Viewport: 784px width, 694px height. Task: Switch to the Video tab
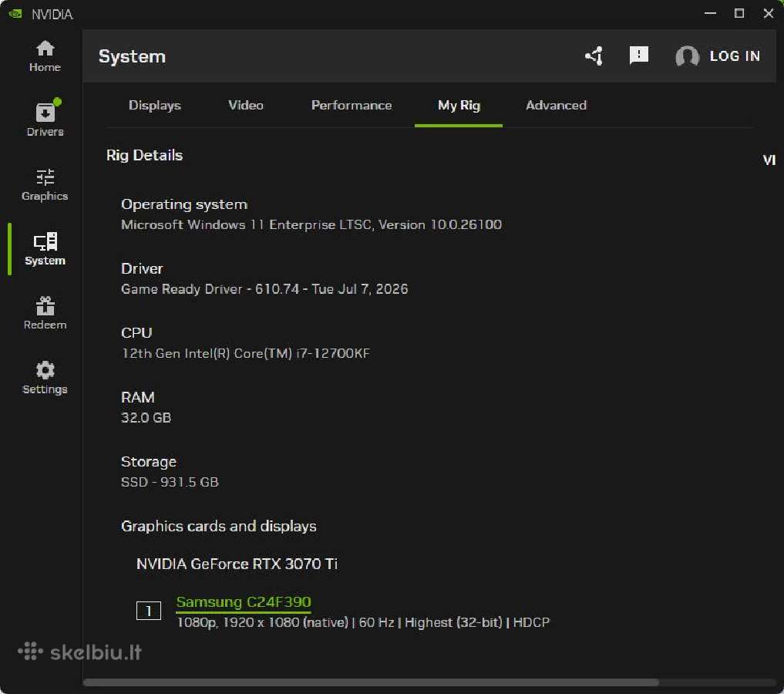pyautogui.click(x=245, y=105)
